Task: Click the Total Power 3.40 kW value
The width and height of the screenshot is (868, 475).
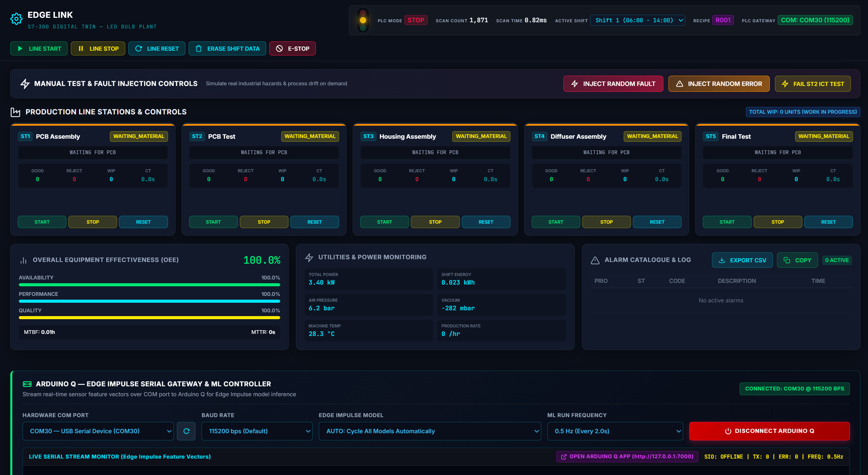Action: click(322, 283)
